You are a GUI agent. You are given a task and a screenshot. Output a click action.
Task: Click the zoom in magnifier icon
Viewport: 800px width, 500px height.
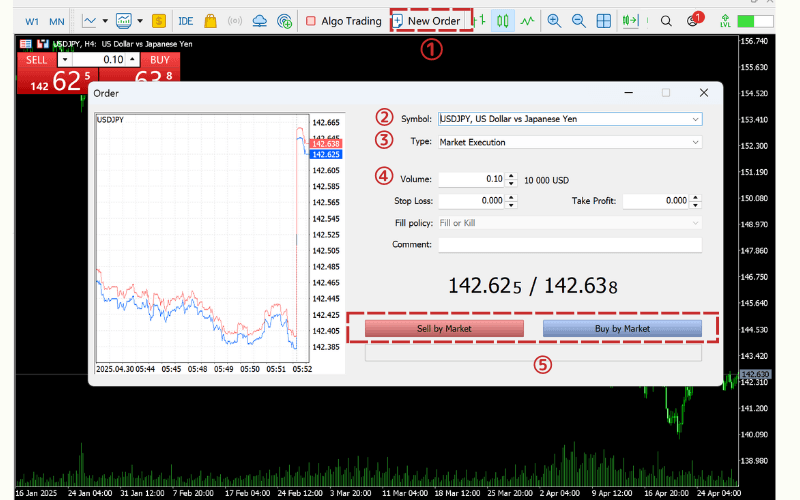point(552,20)
